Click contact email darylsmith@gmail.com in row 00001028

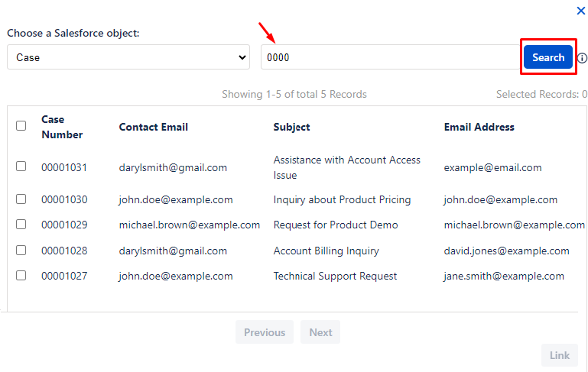click(x=173, y=251)
